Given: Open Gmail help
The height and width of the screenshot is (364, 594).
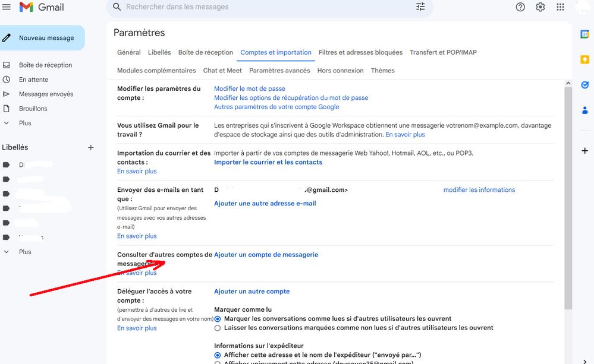Looking at the screenshot, I should [520, 7].
